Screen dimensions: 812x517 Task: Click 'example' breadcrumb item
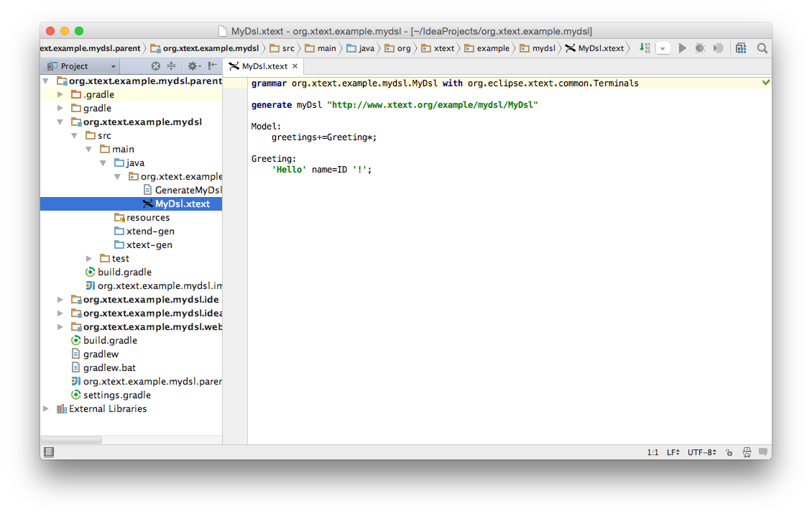486,48
